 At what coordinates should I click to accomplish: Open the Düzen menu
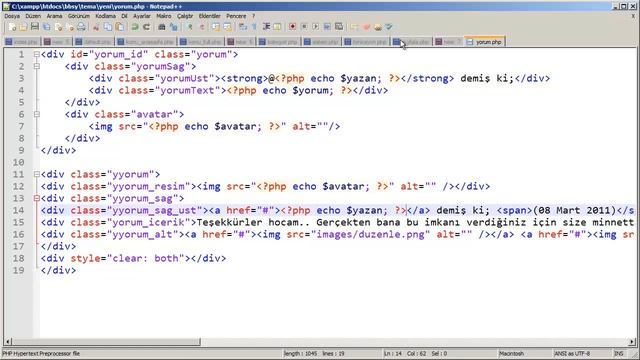(x=33, y=16)
